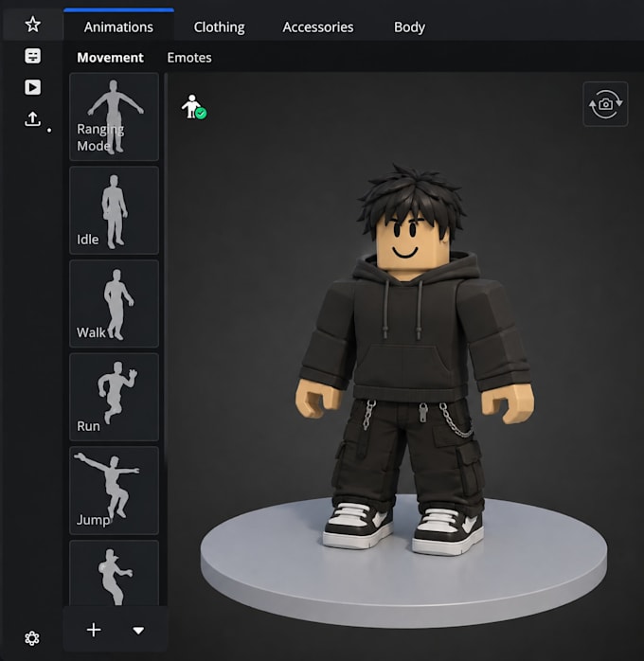Select the Emotes sub-tab
Viewport: 644px width, 661px height.
[x=189, y=58]
